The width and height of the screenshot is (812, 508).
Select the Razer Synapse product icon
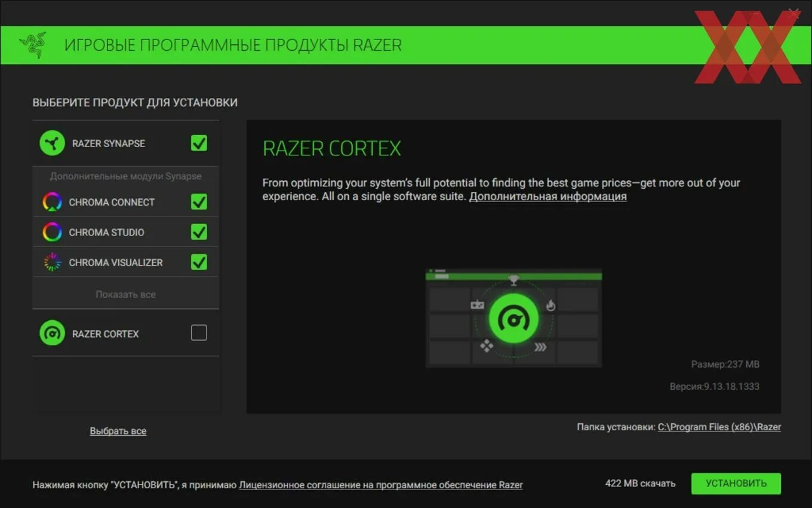coord(52,143)
